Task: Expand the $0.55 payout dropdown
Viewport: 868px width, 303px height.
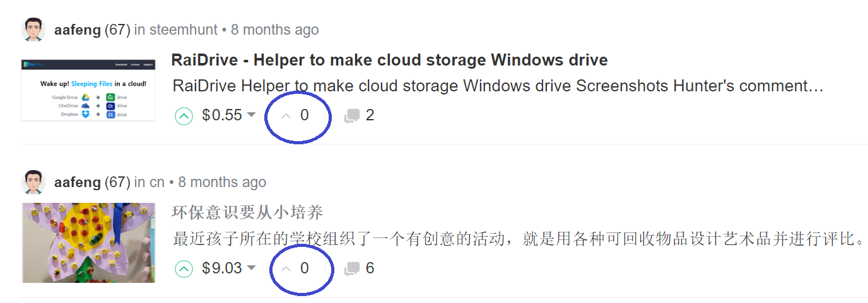Action: [251, 115]
